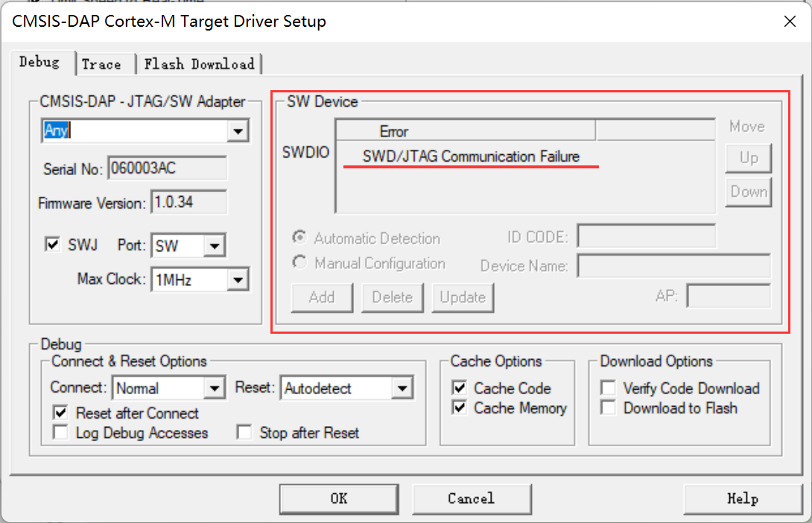Enable the Stop after Reset option
The width and height of the screenshot is (812, 523).
(244, 432)
